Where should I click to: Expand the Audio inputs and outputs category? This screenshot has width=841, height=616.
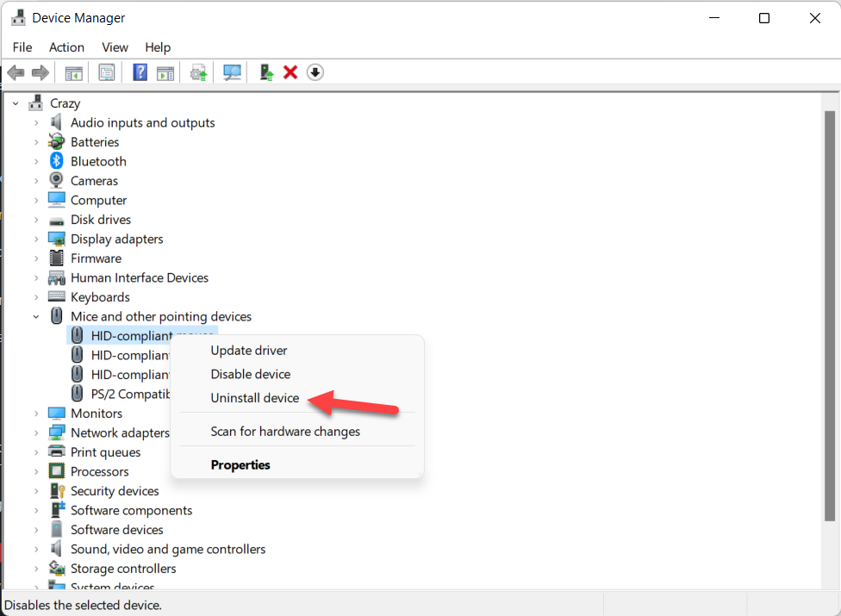[x=36, y=123]
